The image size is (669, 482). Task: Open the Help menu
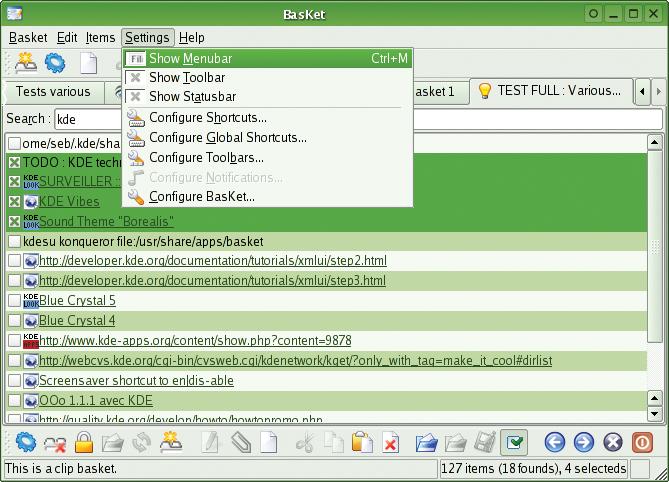click(192, 38)
